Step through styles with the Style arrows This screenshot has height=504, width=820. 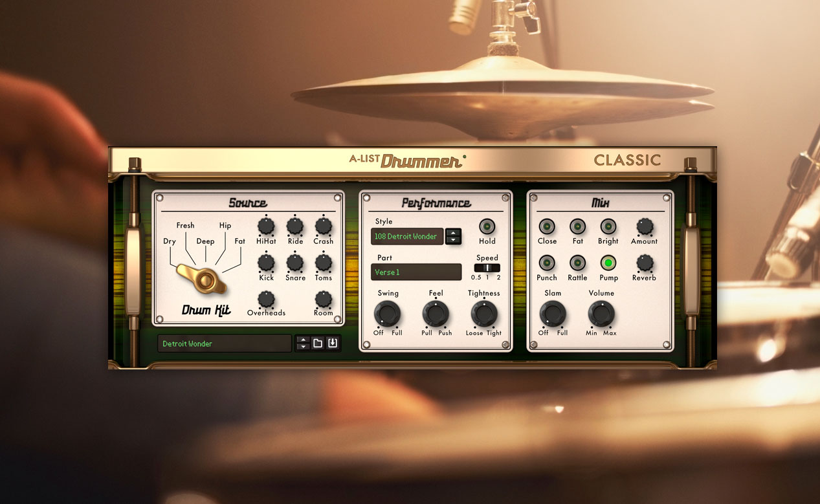pos(453,237)
